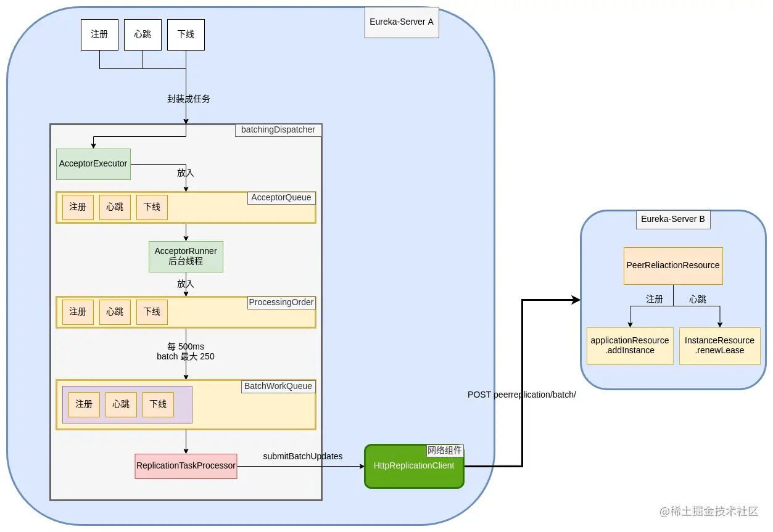773x532 pixels.
Task: Pick 注册 inside the BatchWorkQueue purple batch
Action: (84, 404)
